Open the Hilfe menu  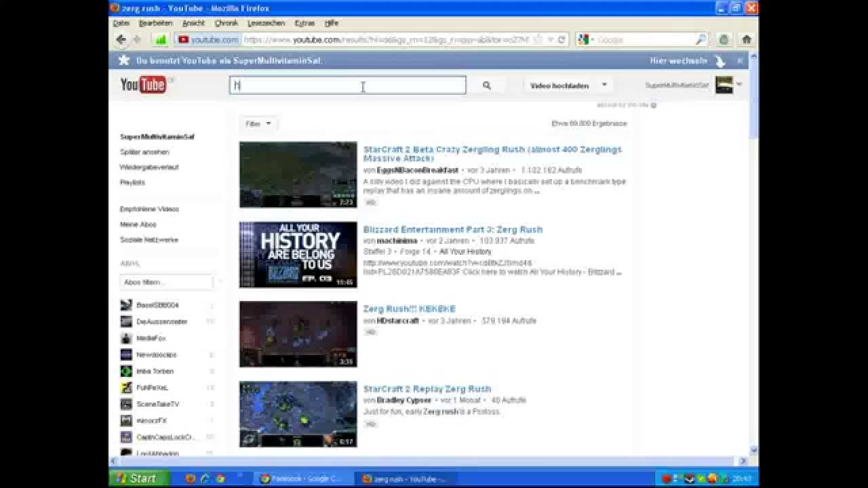[331, 23]
